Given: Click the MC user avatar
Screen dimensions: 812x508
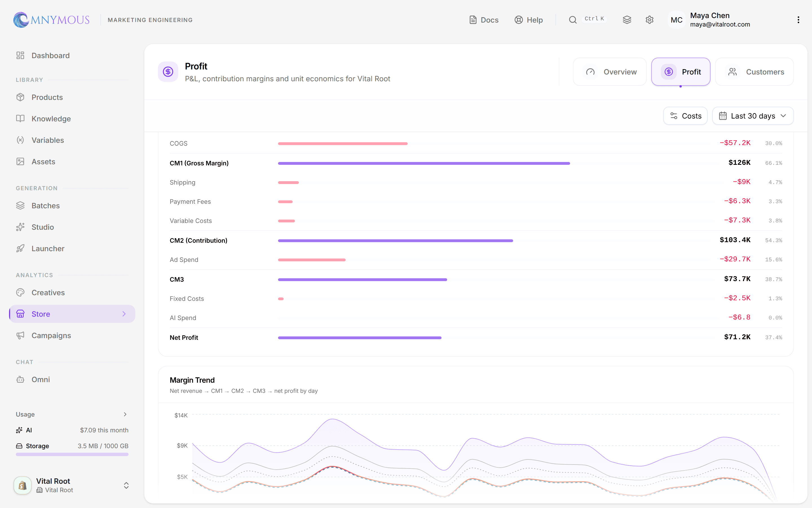Looking at the screenshot, I should point(676,20).
